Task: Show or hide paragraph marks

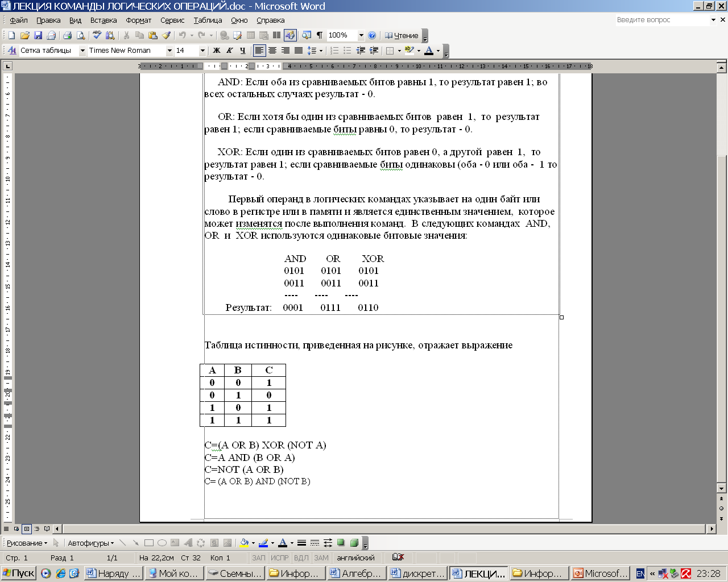Action: (320, 35)
